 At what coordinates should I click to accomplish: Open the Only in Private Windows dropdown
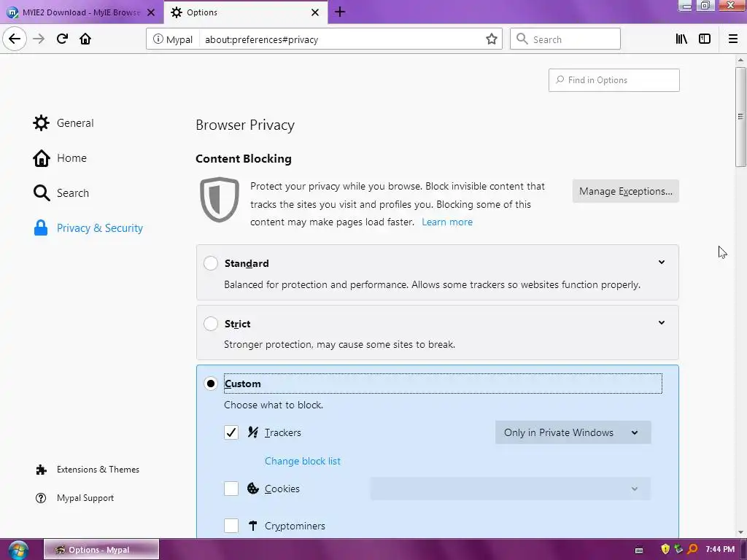pos(573,432)
